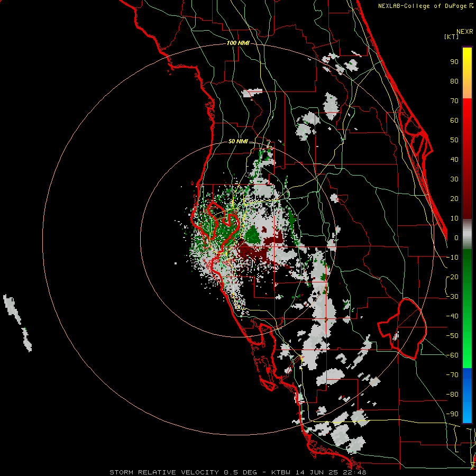Click the 50 knot label on the scale

coord(454,140)
